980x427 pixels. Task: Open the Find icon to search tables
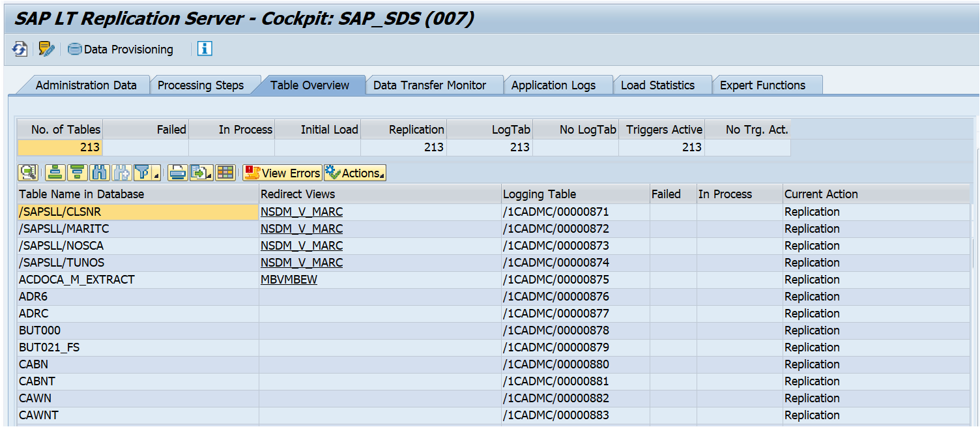pos(98,172)
